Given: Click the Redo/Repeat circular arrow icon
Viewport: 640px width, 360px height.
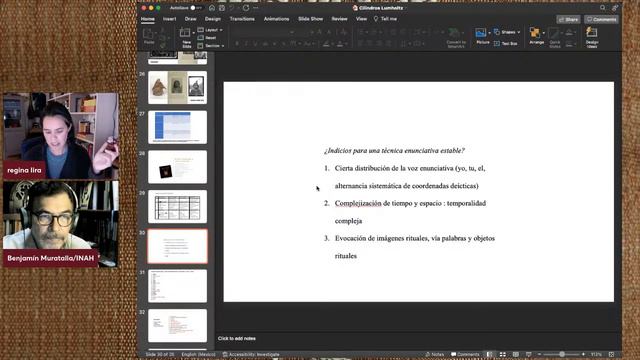Looking at the screenshot, I should point(246,8).
